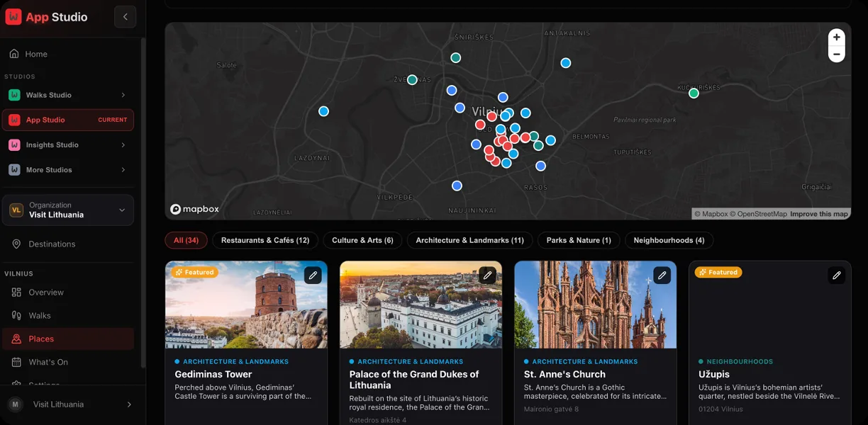Zoom out on the map
This screenshot has height=425, width=868.
pyautogui.click(x=837, y=54)
